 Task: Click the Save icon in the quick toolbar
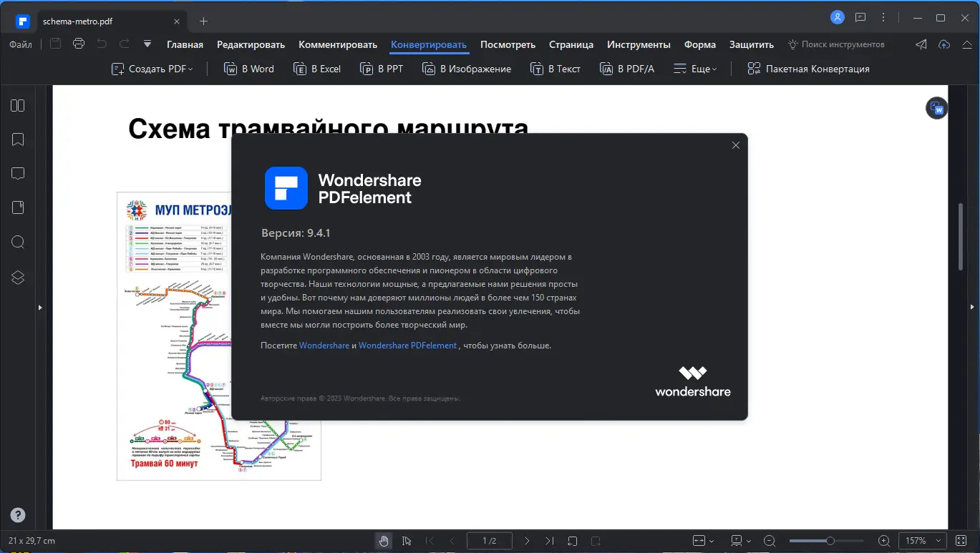click(x=55, y=44)
